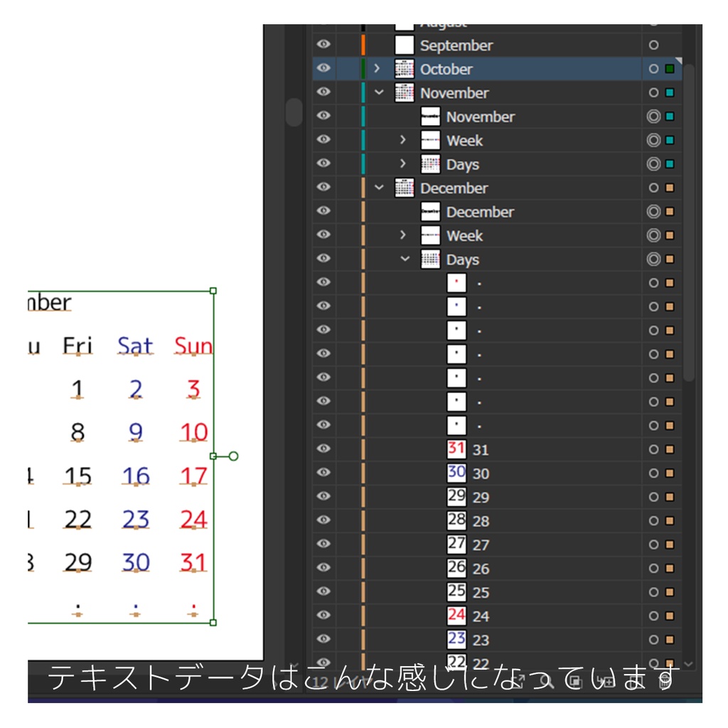728x728 pixels.
Task: Click the edit-target ring on November's Week row
Action: (x=653, y=140)
